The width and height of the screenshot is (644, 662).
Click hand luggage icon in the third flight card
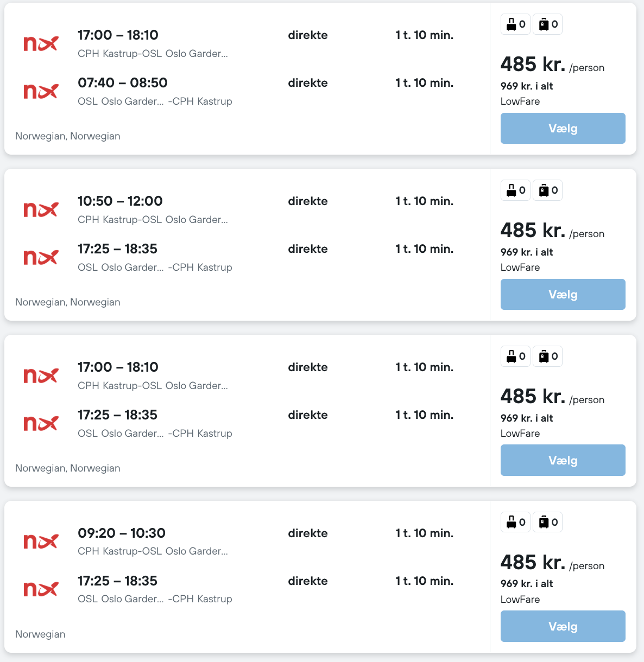(x=511, y=357)
